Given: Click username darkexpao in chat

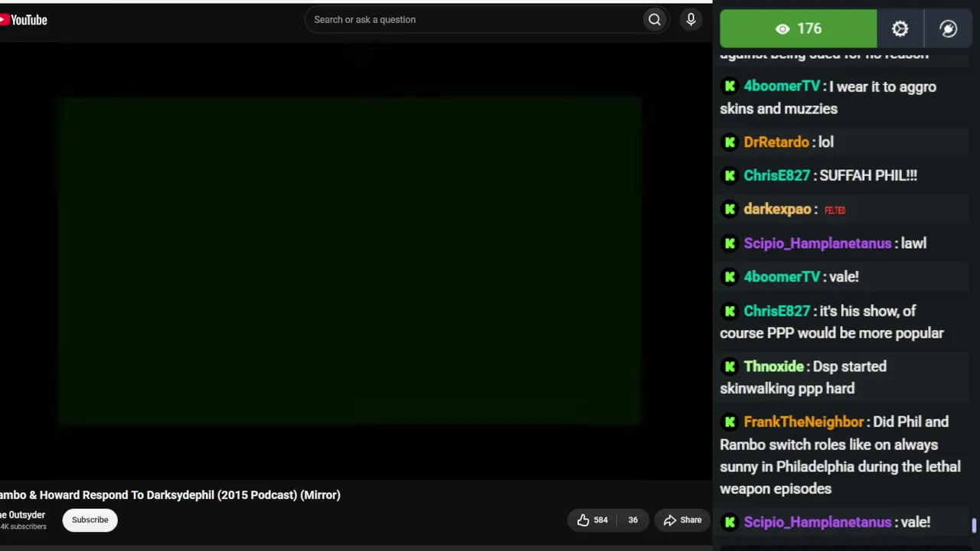Looking at the screenshot, I should pyautogui.click(x=777, y=210).
